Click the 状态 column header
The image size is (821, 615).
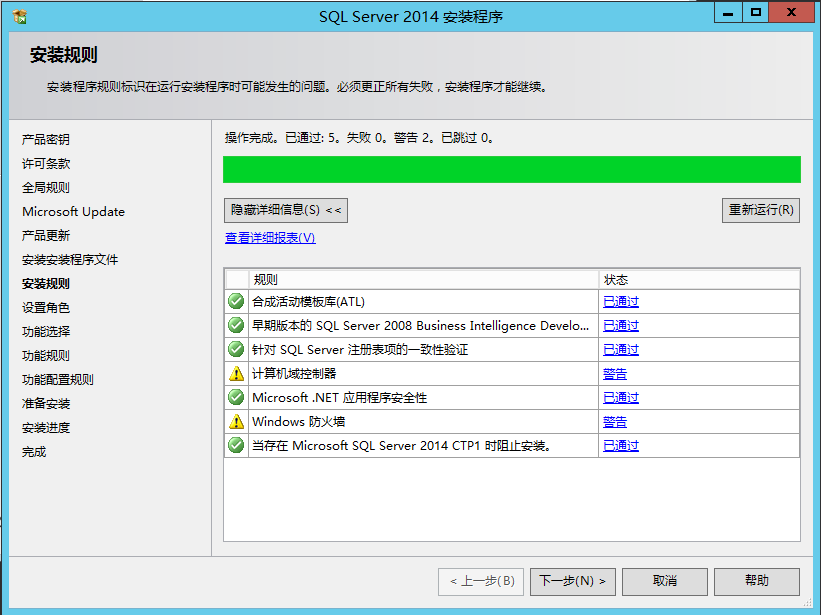click(x=699, y=279)
